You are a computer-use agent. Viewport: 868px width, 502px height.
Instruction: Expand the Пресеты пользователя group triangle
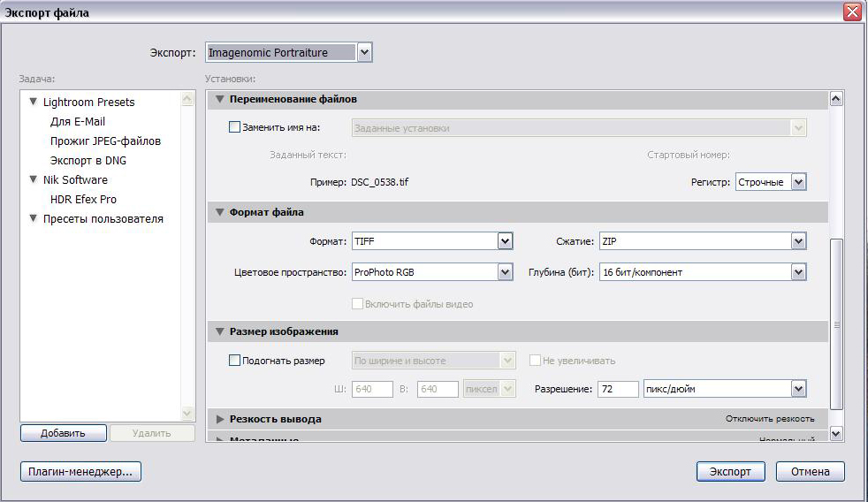click(x=34, y=219)
